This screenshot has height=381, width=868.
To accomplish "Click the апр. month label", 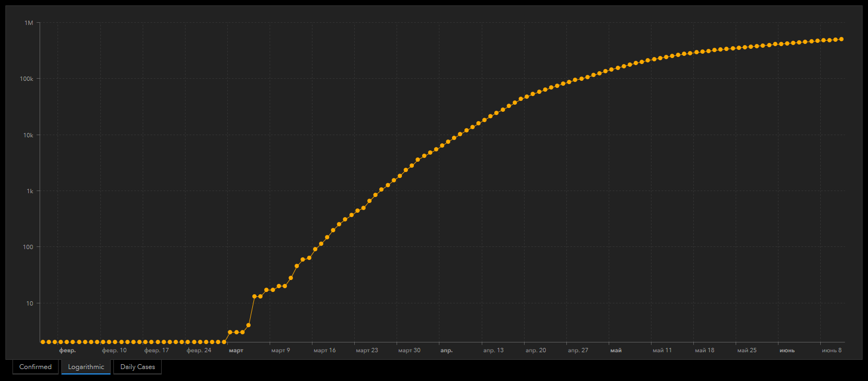I will (x=446, y=351).
